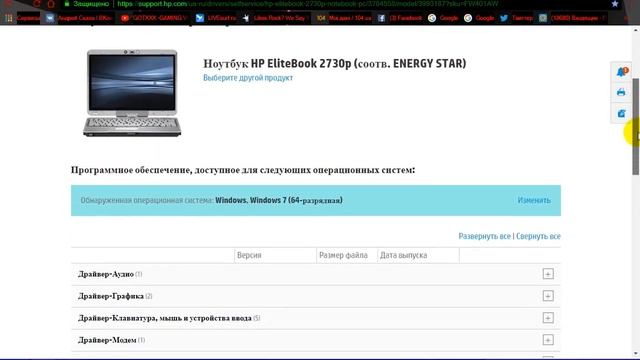The width and height of the screenshot is (640, 360).
Task: Open the notifications bell icon on the right sidebar
Action: pyautogui.click(x=621, y=72)
